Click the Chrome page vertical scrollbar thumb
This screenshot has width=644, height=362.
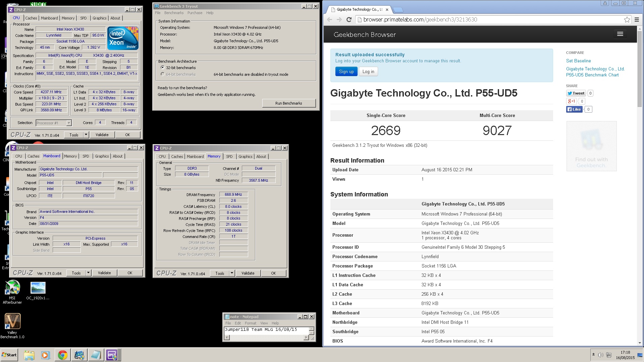(640, 69)
